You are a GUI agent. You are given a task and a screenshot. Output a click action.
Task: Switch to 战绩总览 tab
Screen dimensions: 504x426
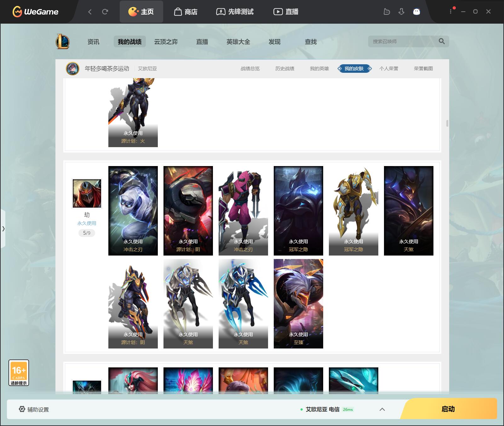250,68
